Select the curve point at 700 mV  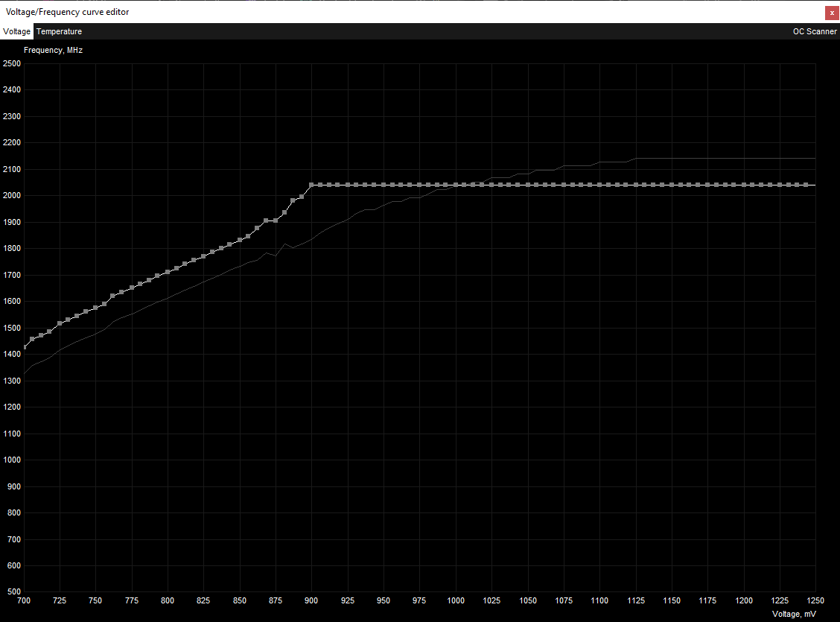[25, 347]
